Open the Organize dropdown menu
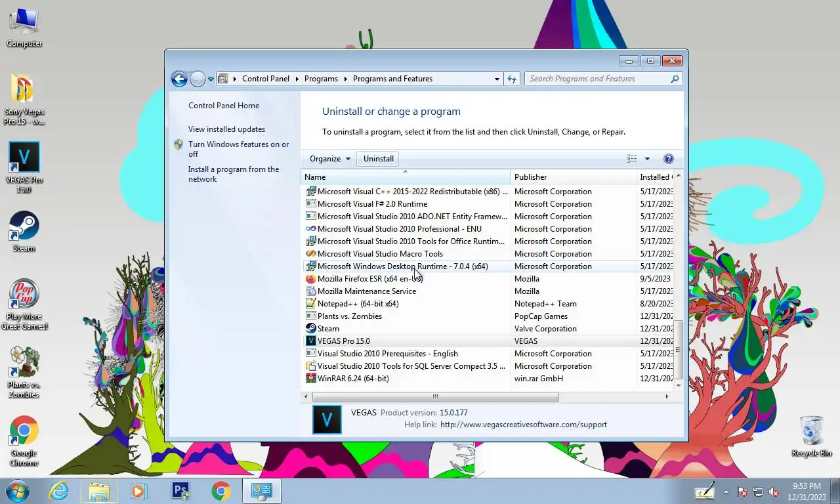The width and height of the screenshot is (840, 504). (330, 159)
